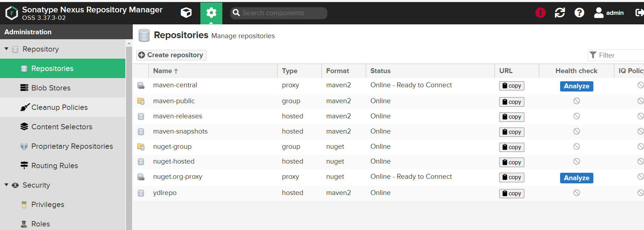The image size is (644, 230).
Task: Click maven-releases hosted database icon
Action: (141, 116)
